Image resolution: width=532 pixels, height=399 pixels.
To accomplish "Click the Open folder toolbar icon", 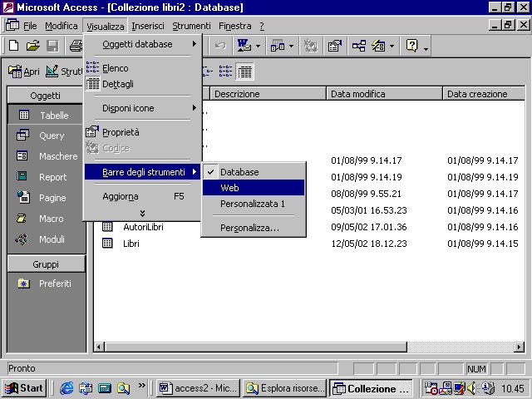I will [33, 46].
